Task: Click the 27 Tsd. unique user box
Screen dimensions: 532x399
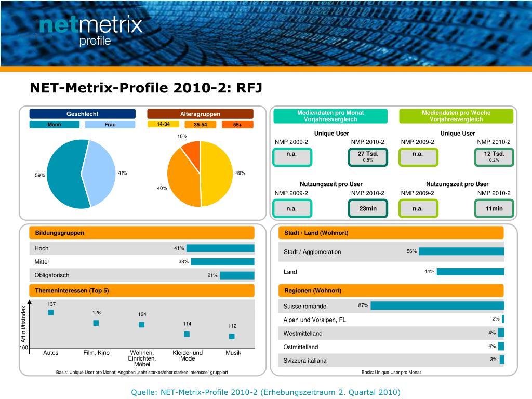Action: (368, 157)
